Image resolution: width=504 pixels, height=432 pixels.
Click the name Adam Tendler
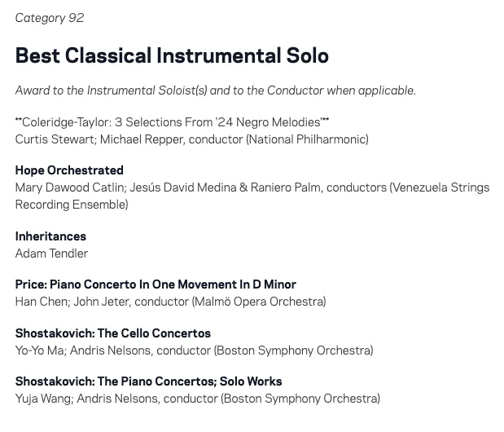click(51, 253)
